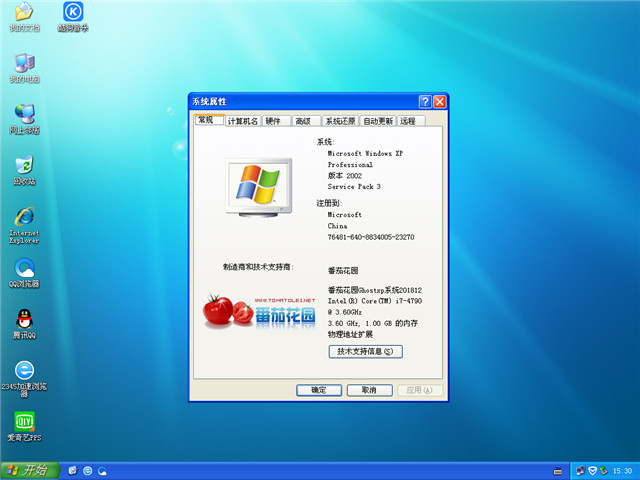Viewport: 640px width, 480px height.
Task: Click the 版本 2002 text
Action: point(344,176)
